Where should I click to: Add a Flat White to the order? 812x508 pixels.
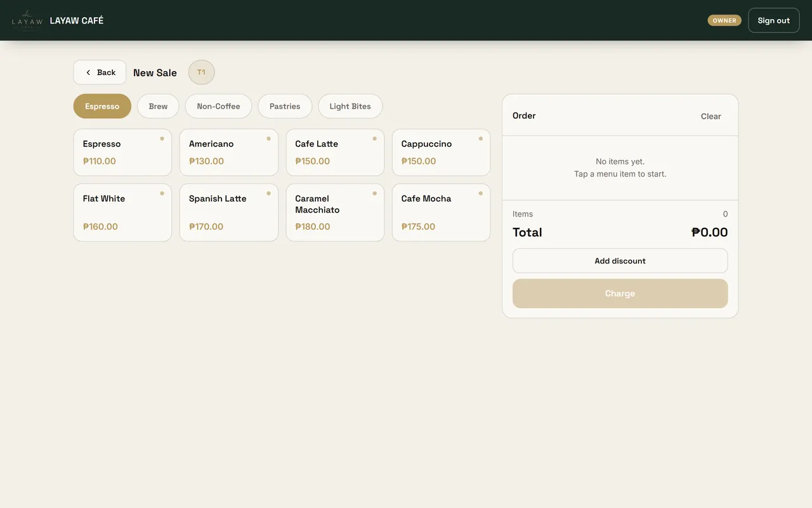[x=122, y=213]
